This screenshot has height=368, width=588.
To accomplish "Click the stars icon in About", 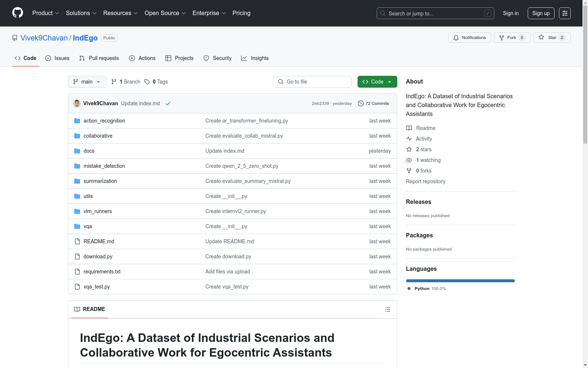I will pyautogui.click(x=409, y=149).
